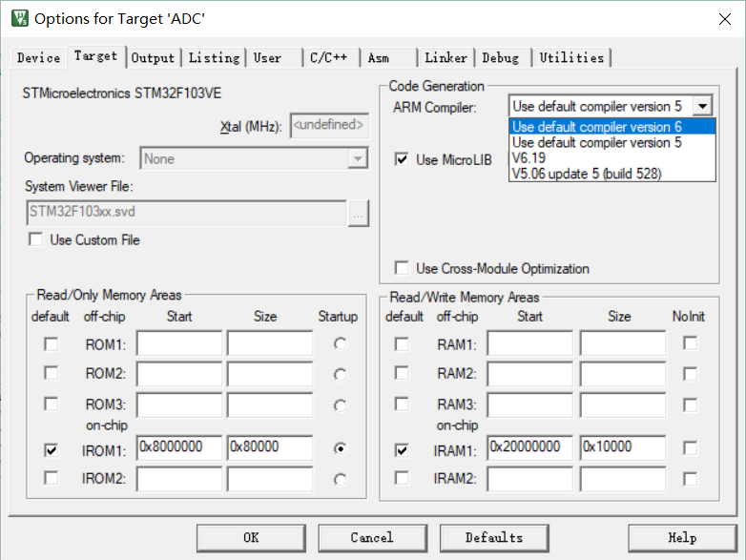Uncheck the IRAM1 default checkbox
The height and width of the screenshot is (560, 746).
[402, 450]
